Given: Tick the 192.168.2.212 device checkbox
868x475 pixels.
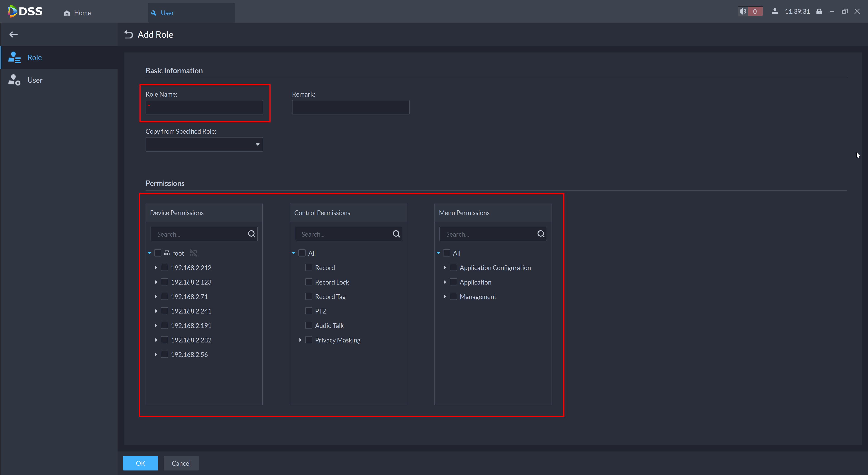Looking at the screenshot, I should point(164,267).
